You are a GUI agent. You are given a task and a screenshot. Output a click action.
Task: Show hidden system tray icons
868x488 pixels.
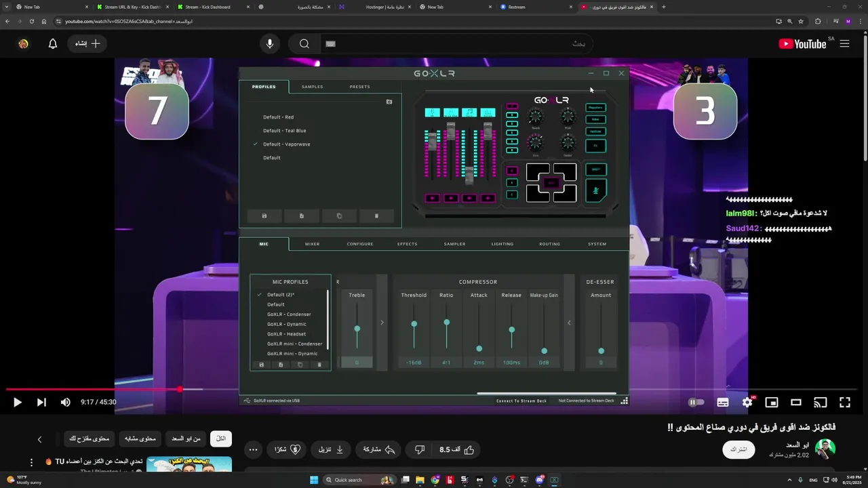(x=789, y=480)
